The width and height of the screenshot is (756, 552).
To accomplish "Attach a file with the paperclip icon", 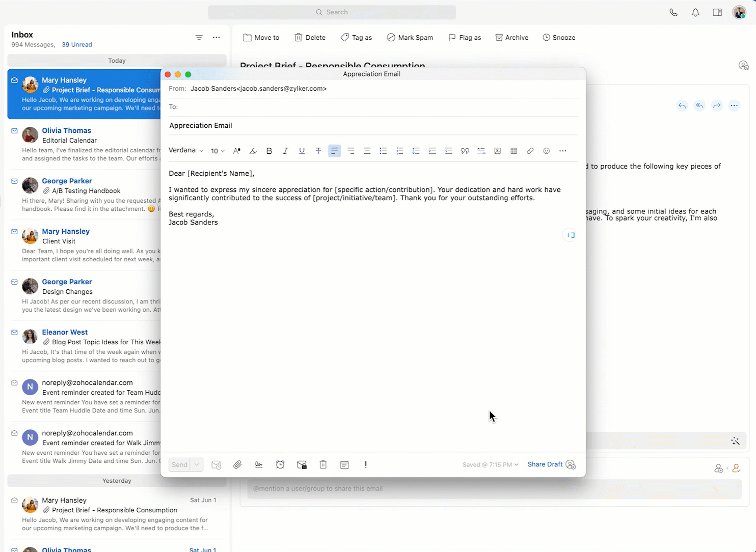I will 237,464.
